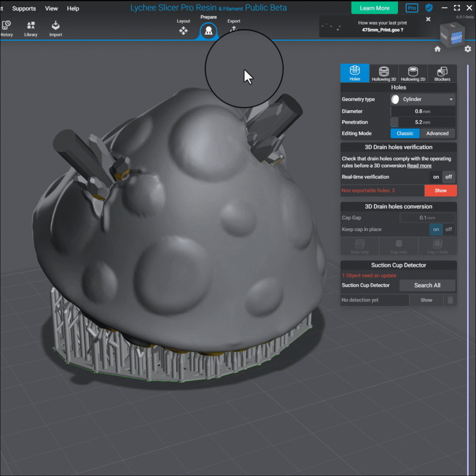Select the Blockers tool
The image size is (476, 476).
click(442, 73)
